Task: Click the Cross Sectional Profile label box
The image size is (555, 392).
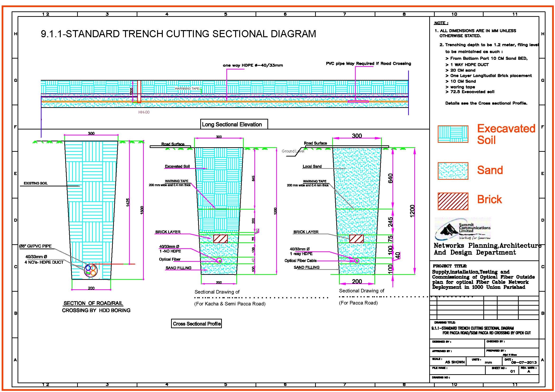Action: 196,324
